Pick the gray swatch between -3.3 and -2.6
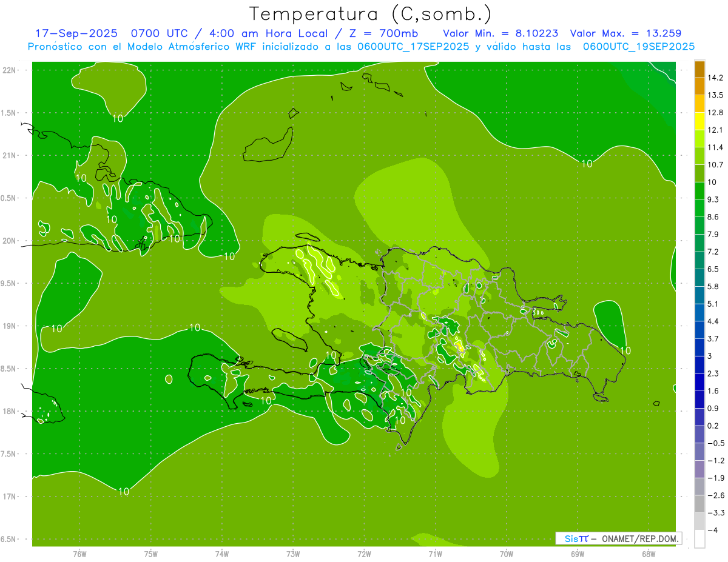This screenshot has width=728, height=562. tap(699, 504)
